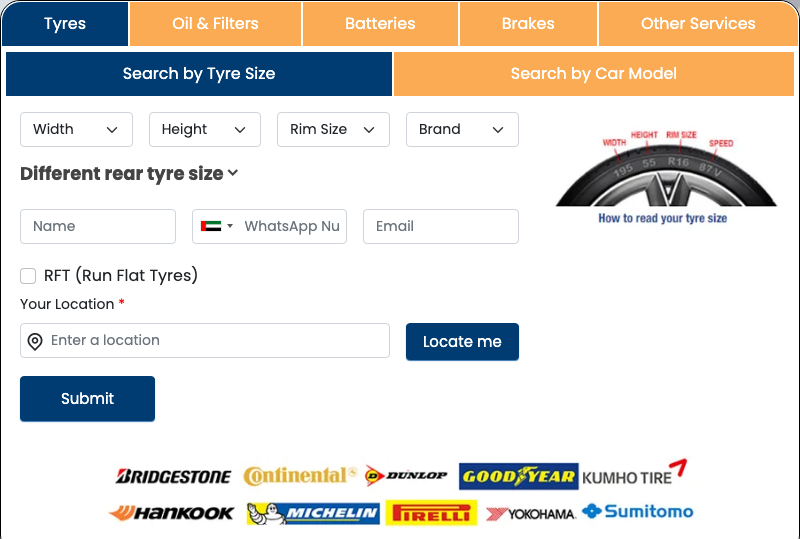
Task: Open the Rim Size dropdown
Action: coord(333,130)
